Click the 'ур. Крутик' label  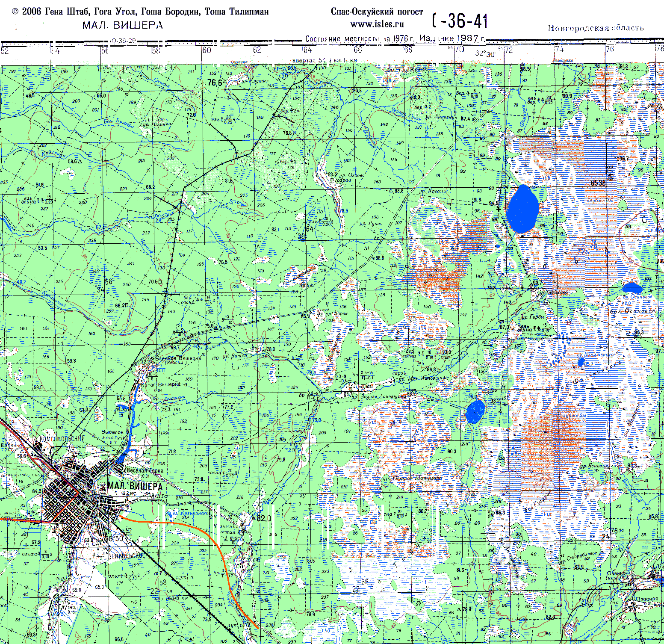point(255,81)
